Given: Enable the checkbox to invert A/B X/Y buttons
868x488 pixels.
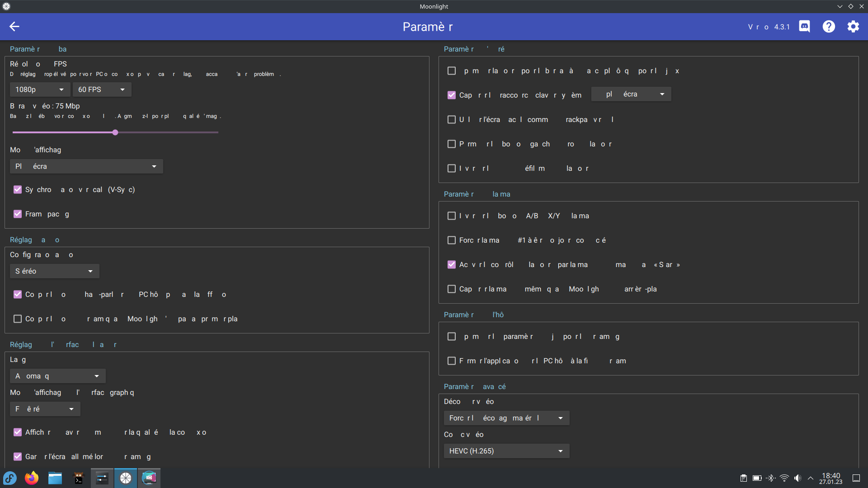Looking at the screenshot, I should [451, 216].
